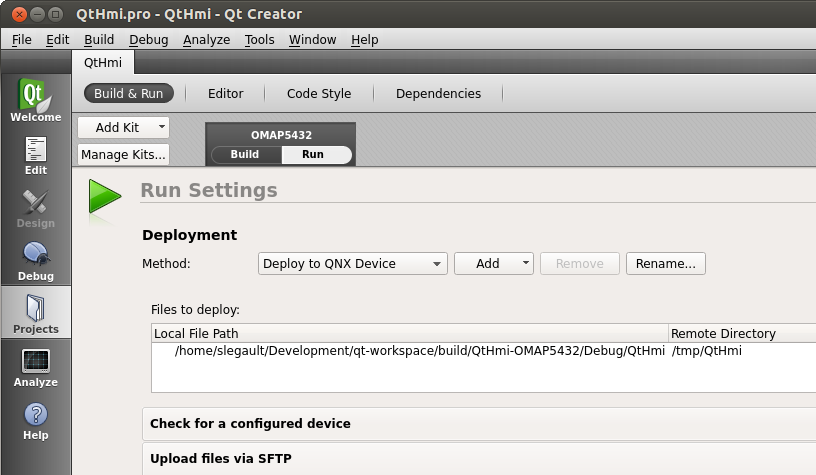The height and width of the screenshot is (475, 816).
Task: Open the Help mode icon
Action: [35, 420]
